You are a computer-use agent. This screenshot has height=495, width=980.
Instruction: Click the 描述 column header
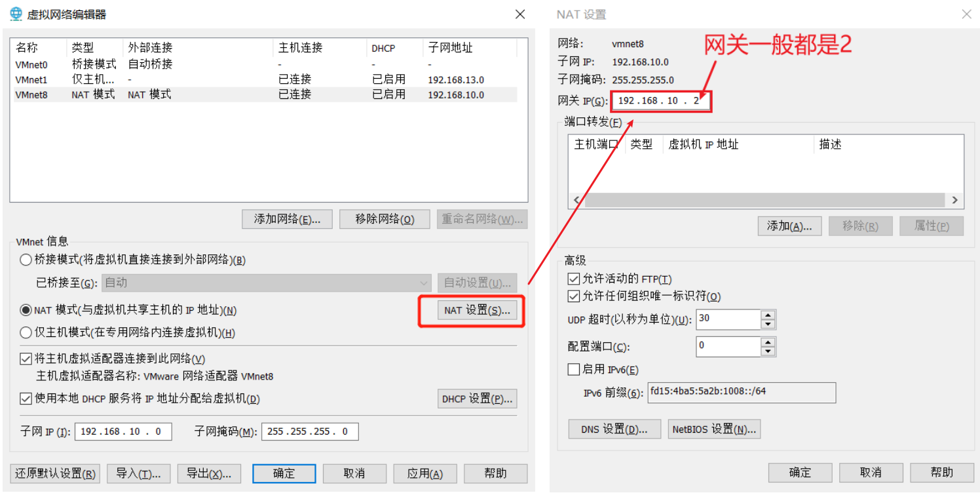888,144
